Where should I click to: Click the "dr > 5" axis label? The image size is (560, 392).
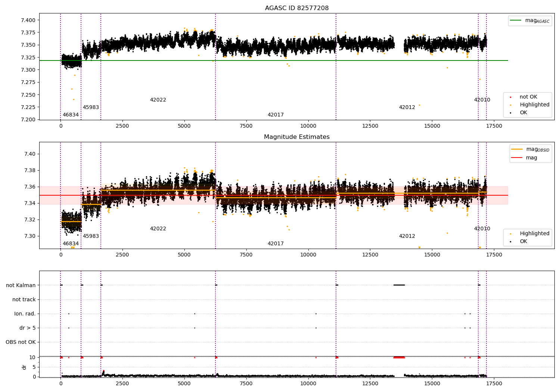[28, 328]
